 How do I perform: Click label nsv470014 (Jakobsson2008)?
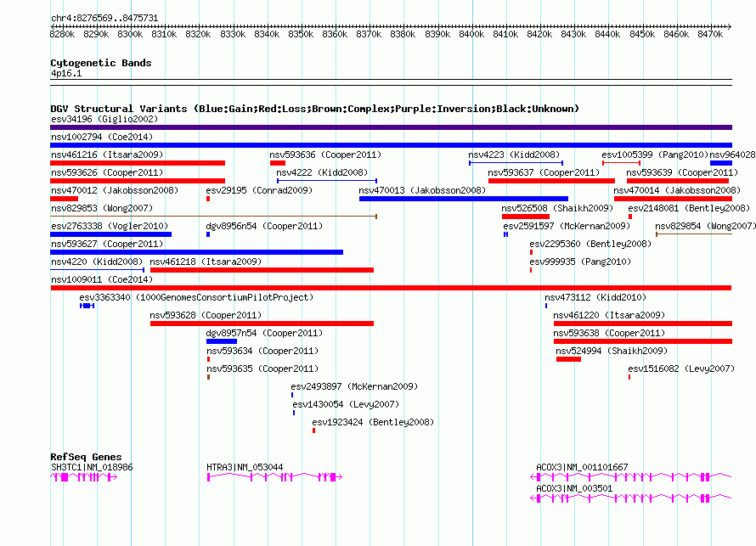[677, 190]
